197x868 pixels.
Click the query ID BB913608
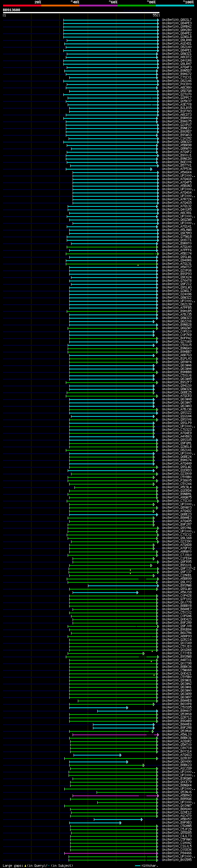tap(11, 10)
